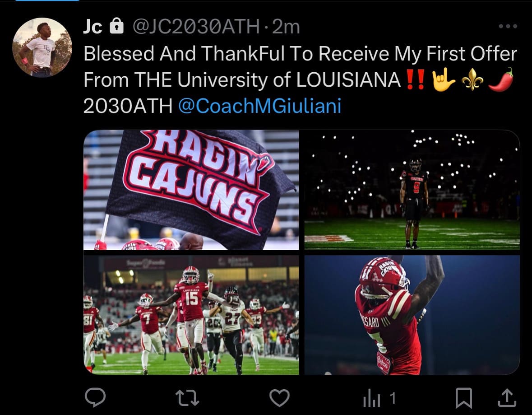Open the dark stadium player number 9 photo
532x415 pixels.
[x=412, y=190]
